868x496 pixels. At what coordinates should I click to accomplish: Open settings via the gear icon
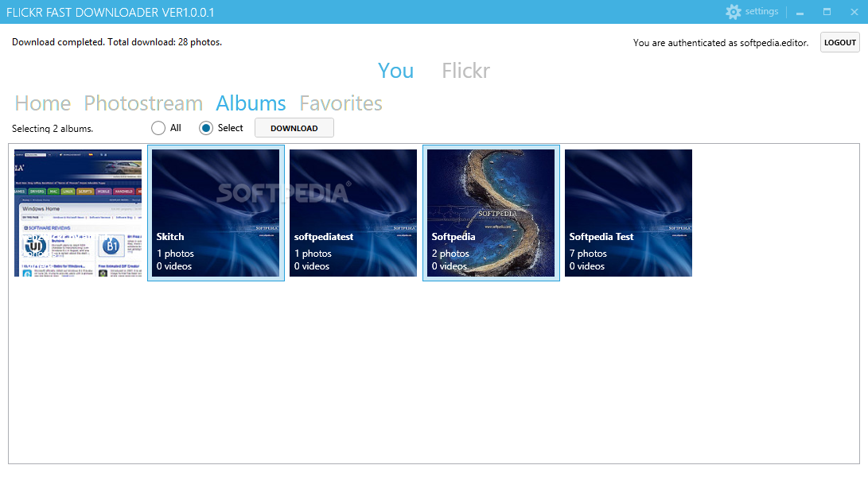click(733, 12)
